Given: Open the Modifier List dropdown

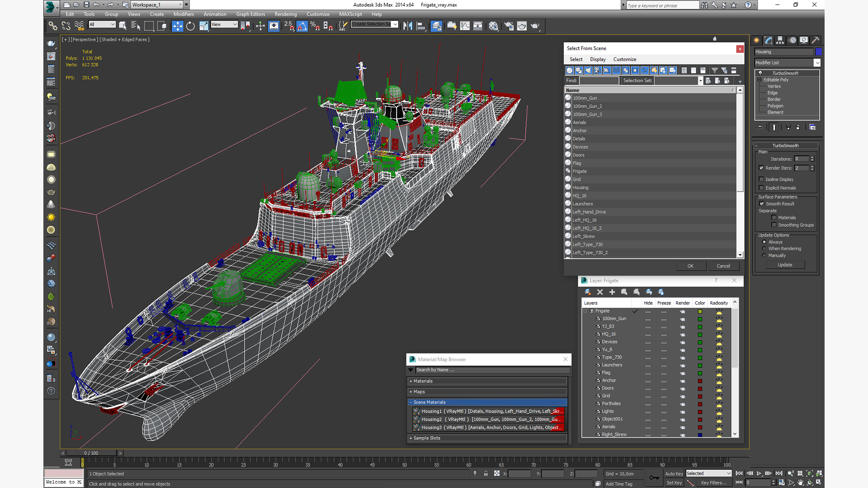Looking at the screenshot, I should click(817, 63).
